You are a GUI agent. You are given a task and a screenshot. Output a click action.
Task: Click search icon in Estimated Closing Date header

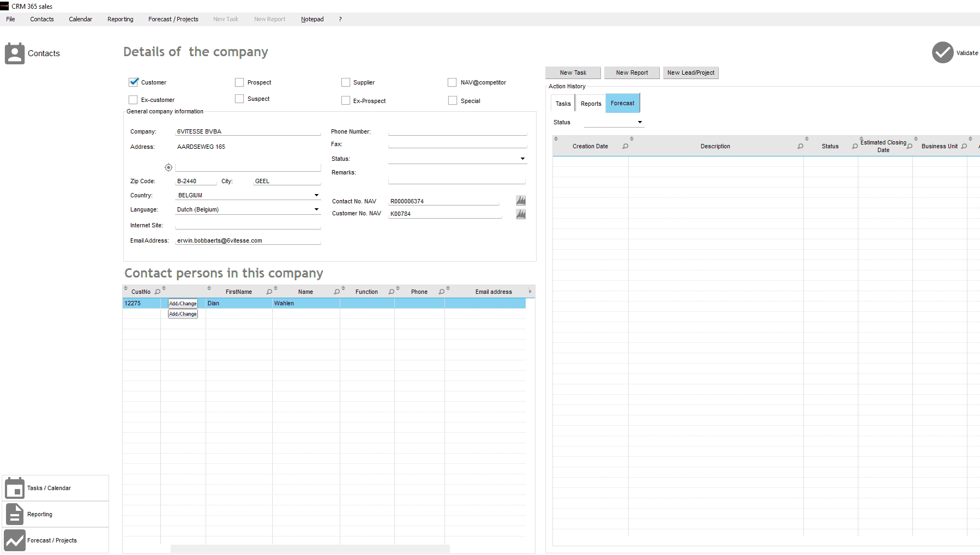[x=909, y=146]
